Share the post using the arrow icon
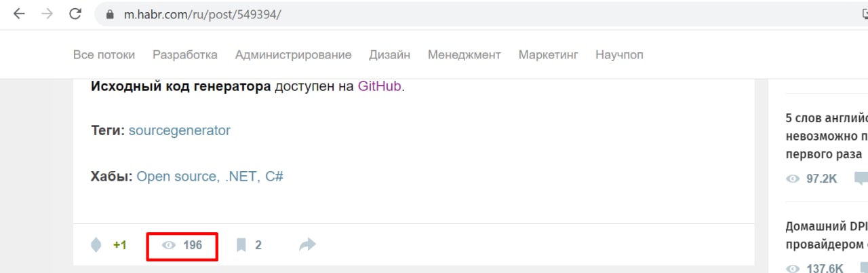Screen dimensions: 868x273 [x=308, y=244]
